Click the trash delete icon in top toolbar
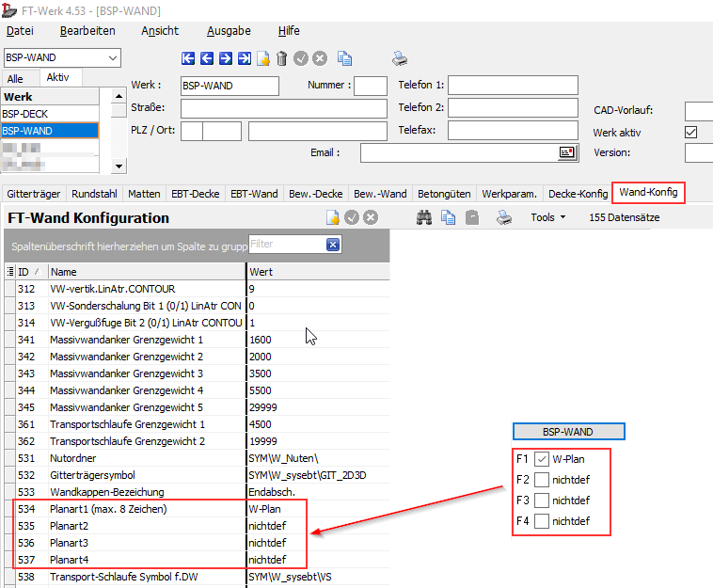The width and height of the screenshot is (713, 588). (282, 58)
